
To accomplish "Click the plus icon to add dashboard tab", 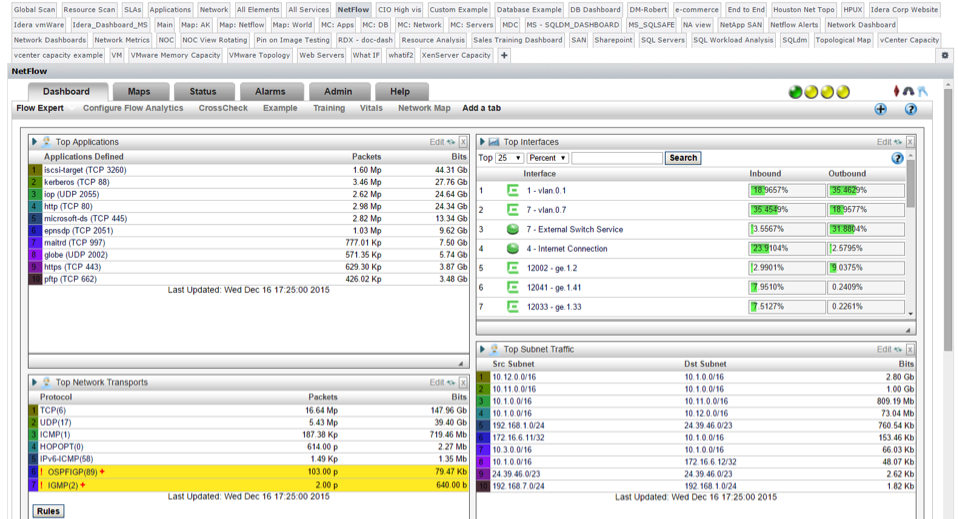I will 504,55.
